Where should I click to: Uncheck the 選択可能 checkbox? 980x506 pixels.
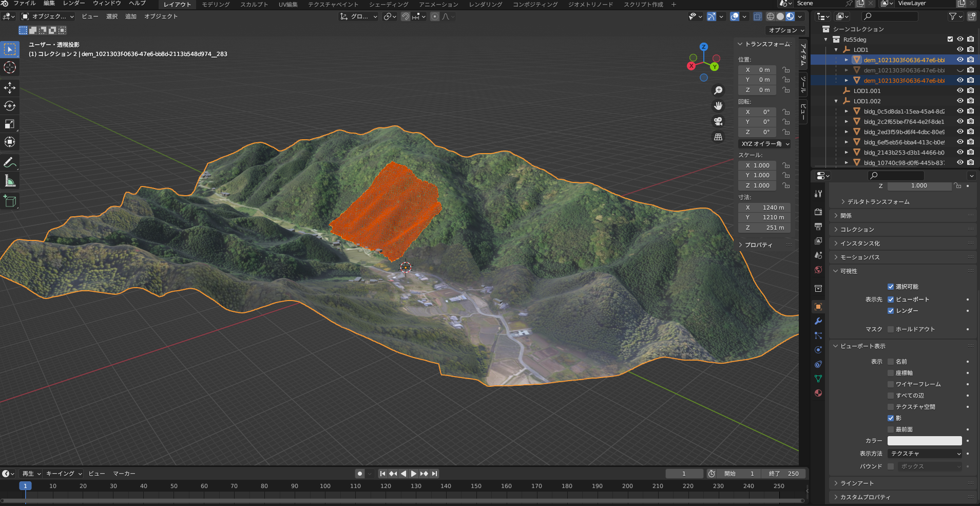coord(891,287)
